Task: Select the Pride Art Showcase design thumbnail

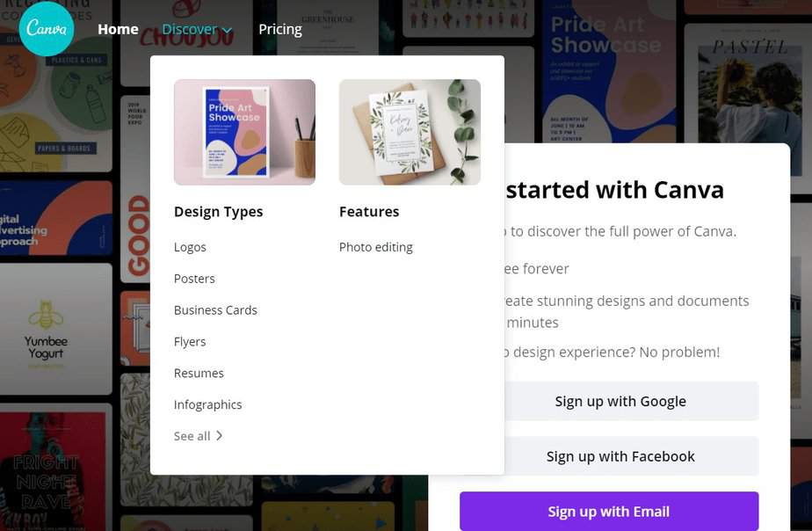Action: pos(244,132)
